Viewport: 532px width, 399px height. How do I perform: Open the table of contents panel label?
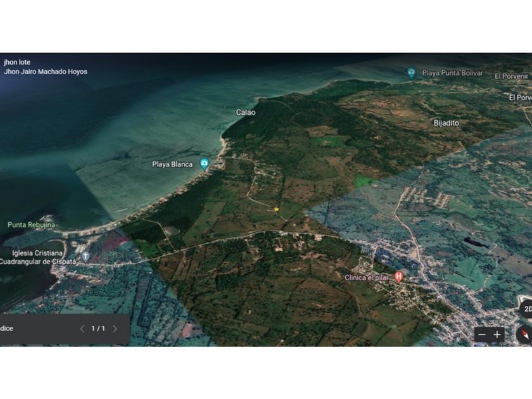click(6, 329)
